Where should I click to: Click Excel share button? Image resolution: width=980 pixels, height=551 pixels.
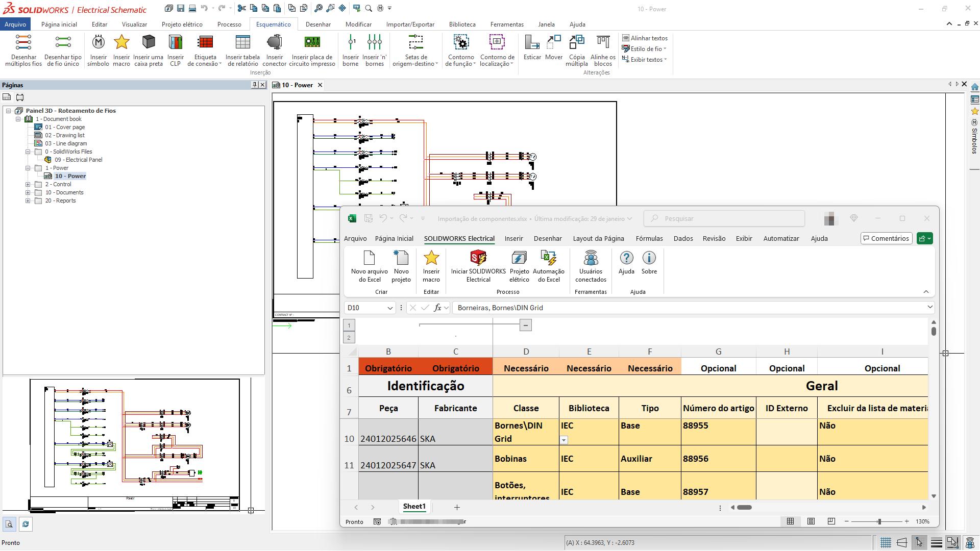coord(925,238)
